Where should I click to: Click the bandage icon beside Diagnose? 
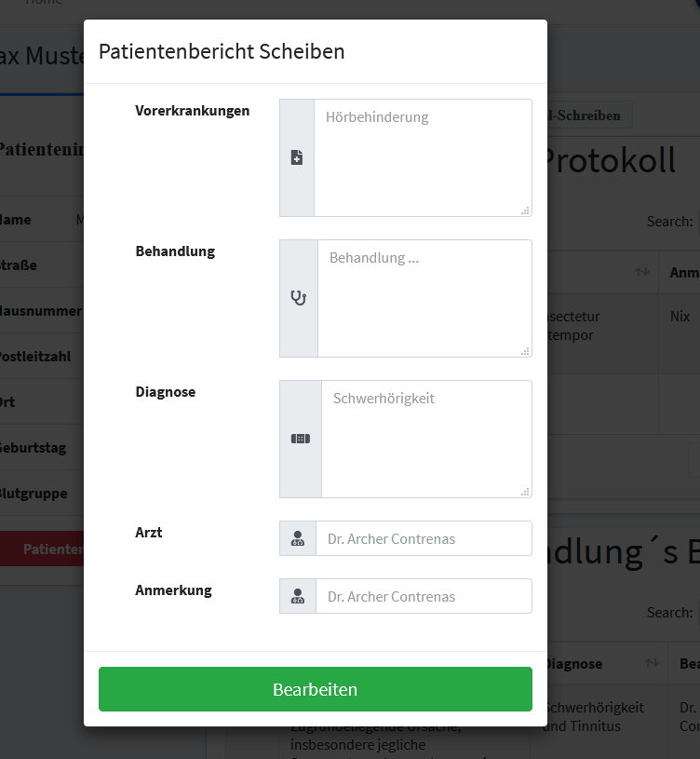[x=301, y=439]
